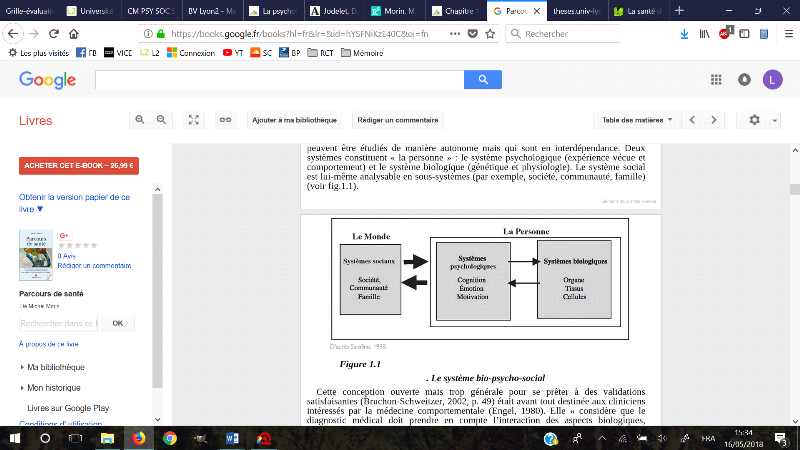800x450 pixels.
Task: Open Livres sur Google Play link
Action: 68,408
